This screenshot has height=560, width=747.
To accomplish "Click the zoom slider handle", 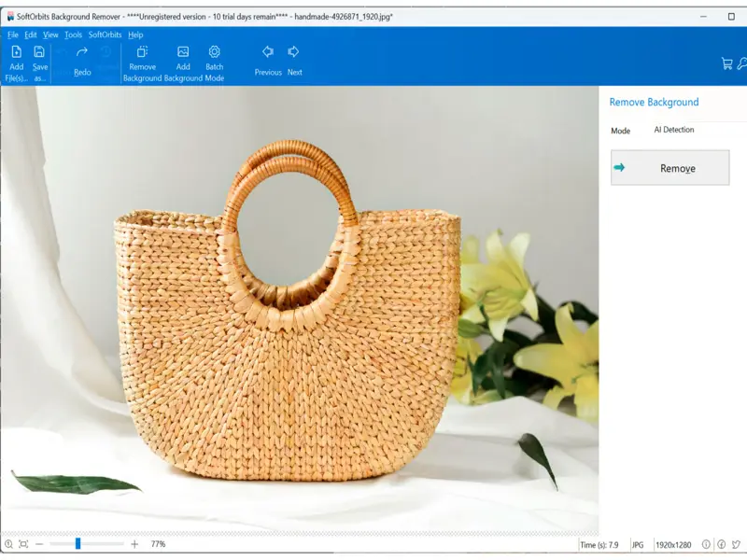I will click(78, 543).
